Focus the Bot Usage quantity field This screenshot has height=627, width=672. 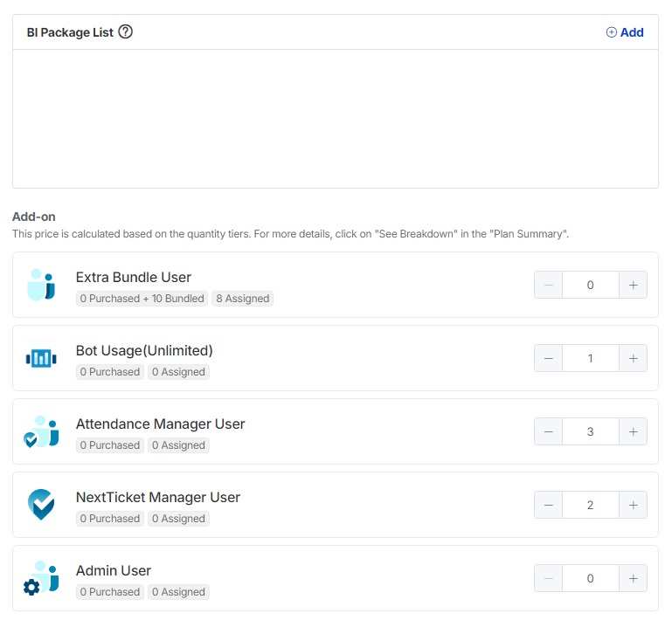(591, 358)
